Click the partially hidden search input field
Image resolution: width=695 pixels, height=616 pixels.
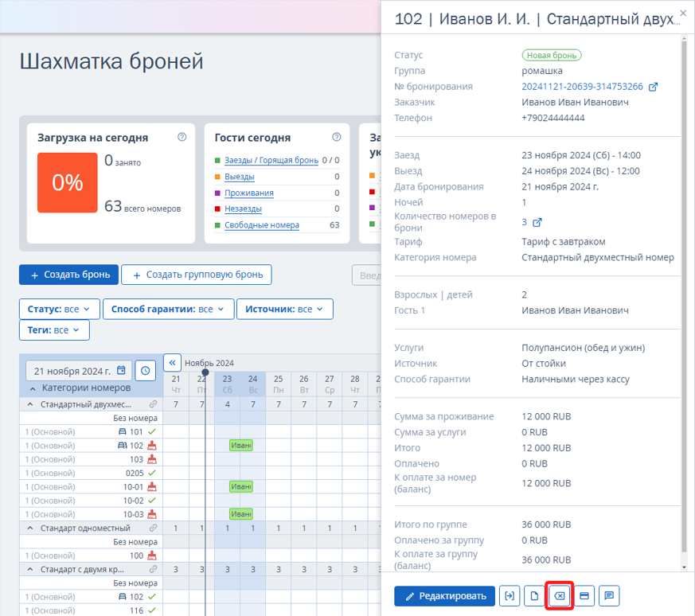click(x=367, y=275)
